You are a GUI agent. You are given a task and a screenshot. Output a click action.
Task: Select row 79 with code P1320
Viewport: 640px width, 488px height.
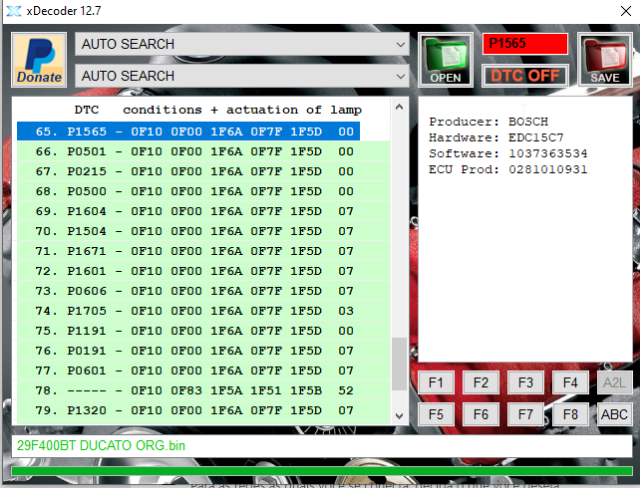point(188,411)
